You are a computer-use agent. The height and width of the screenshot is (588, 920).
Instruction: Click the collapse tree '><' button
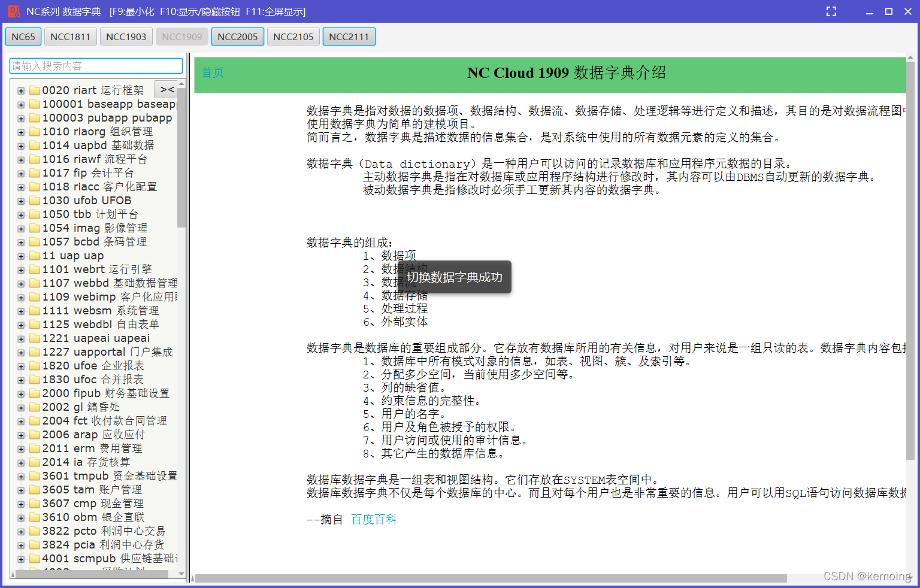[167, 89]
